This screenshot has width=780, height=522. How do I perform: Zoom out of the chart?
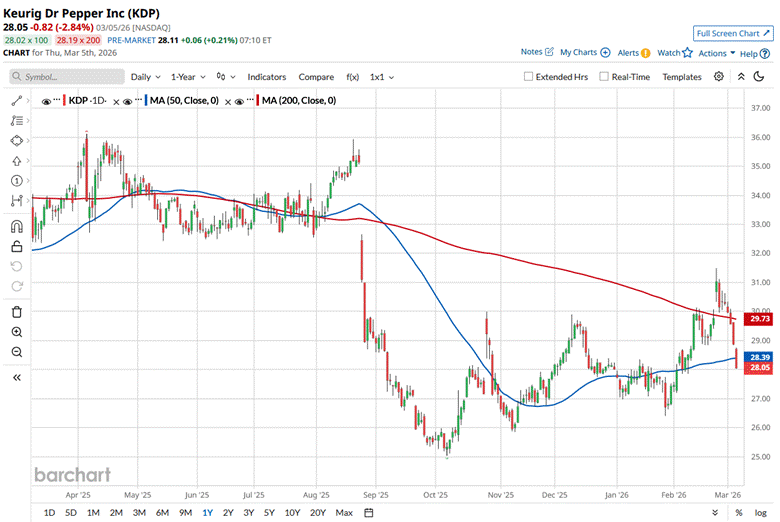click(16, 352)
